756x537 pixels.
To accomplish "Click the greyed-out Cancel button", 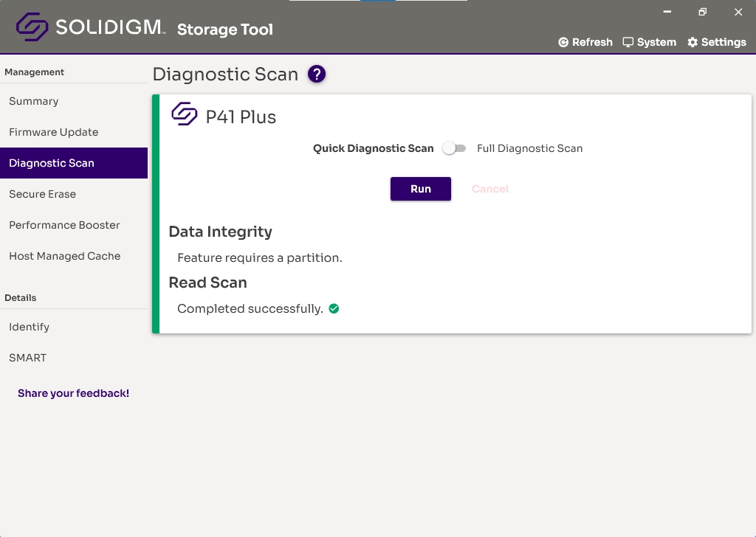I will (x=490, y=189).
